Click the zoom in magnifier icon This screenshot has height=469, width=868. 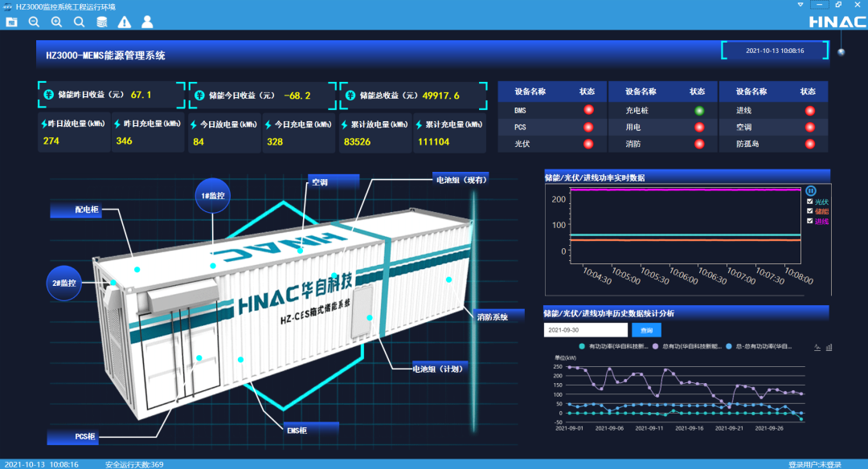56,22
